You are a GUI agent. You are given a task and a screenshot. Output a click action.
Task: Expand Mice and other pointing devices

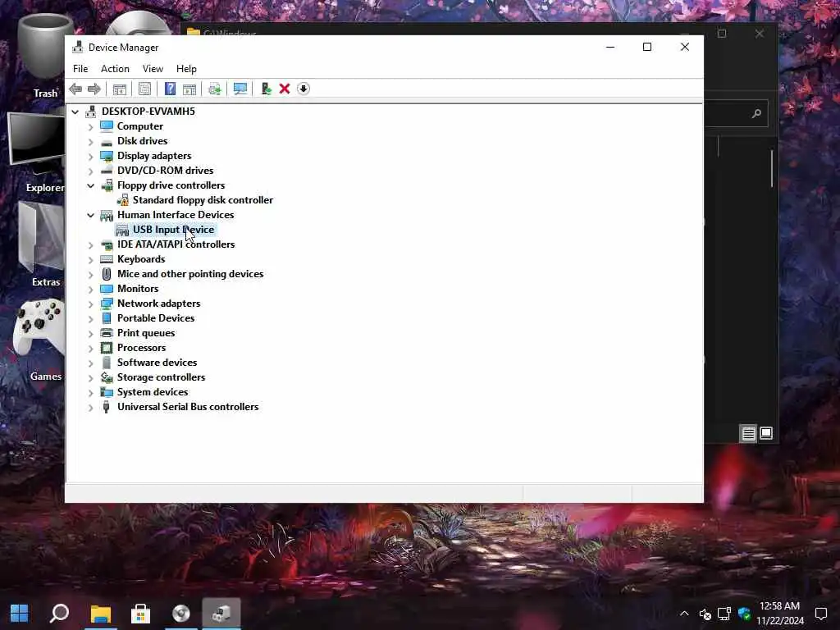(x=90, y=274)
